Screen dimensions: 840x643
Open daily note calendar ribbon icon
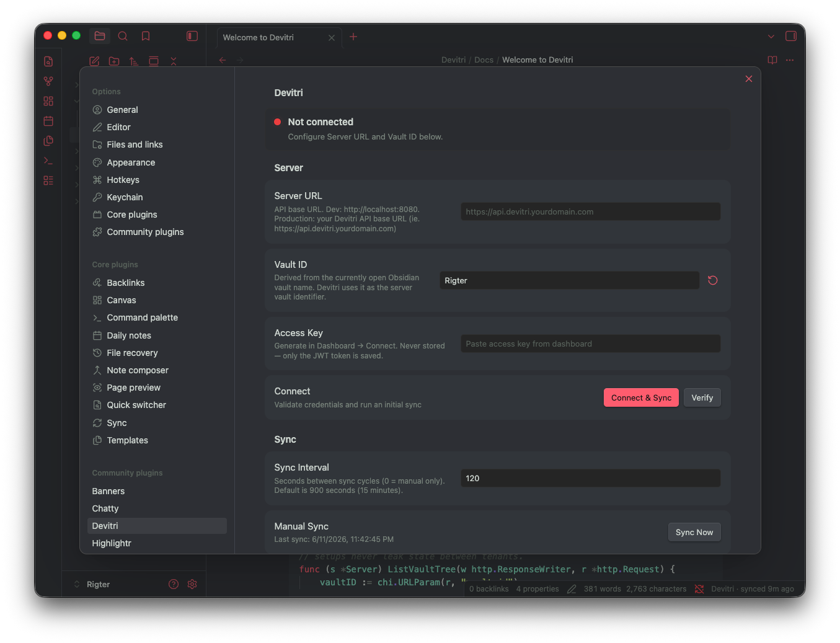48,121
